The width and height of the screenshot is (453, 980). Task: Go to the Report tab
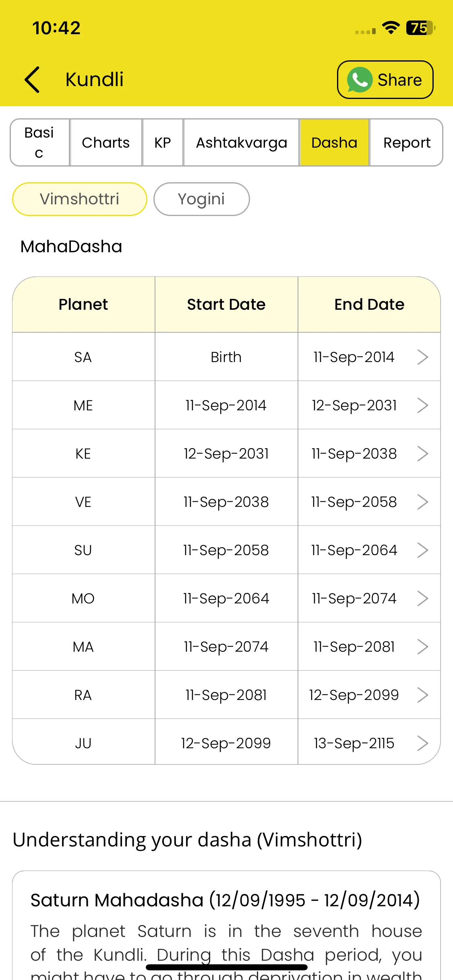407,142
